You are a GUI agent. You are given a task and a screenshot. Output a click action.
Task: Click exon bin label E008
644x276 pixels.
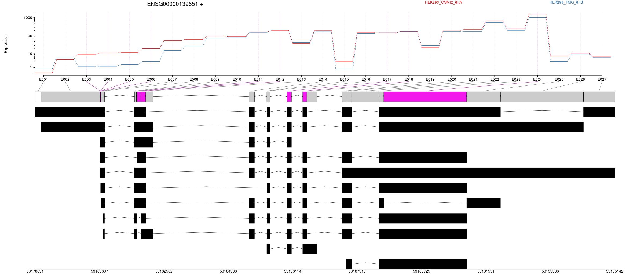click(194, 79)
